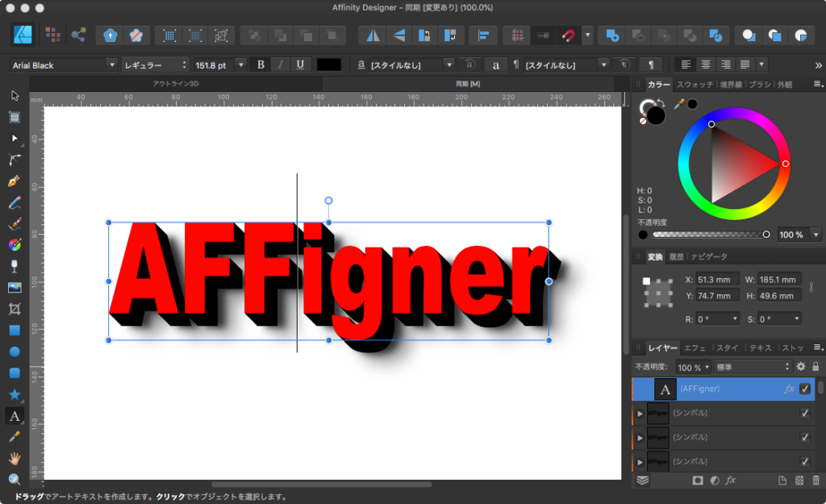This screenshot has width=826, height=504.
Task: Click the Underline U button
Action: (300, 65)
